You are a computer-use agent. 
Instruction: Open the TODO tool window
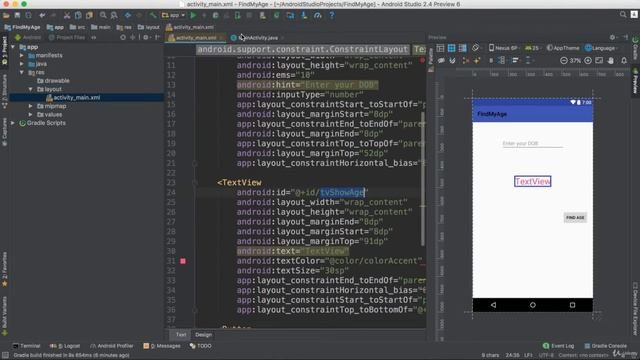(x=200, y=346)
